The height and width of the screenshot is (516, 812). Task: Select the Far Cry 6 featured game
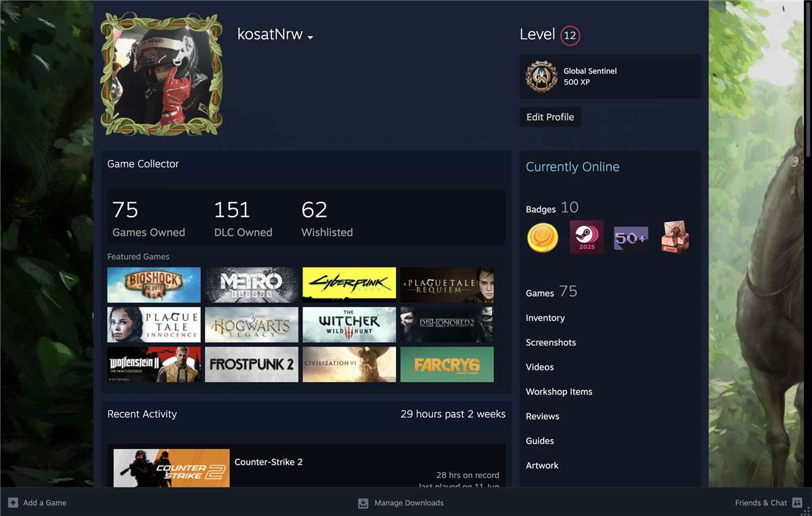tap(447, 364)
